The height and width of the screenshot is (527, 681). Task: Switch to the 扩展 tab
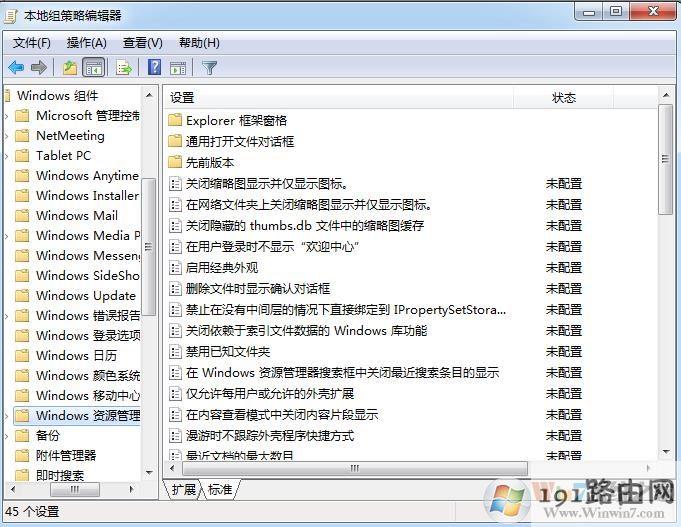tap(184, 490)
